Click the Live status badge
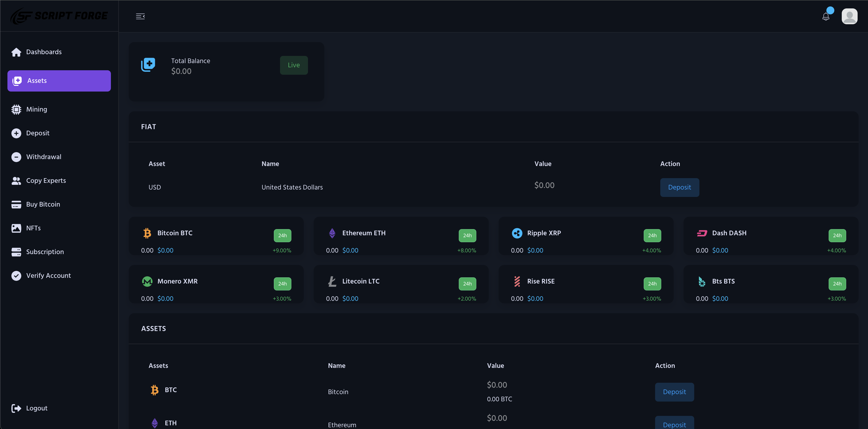 [293, 65]
